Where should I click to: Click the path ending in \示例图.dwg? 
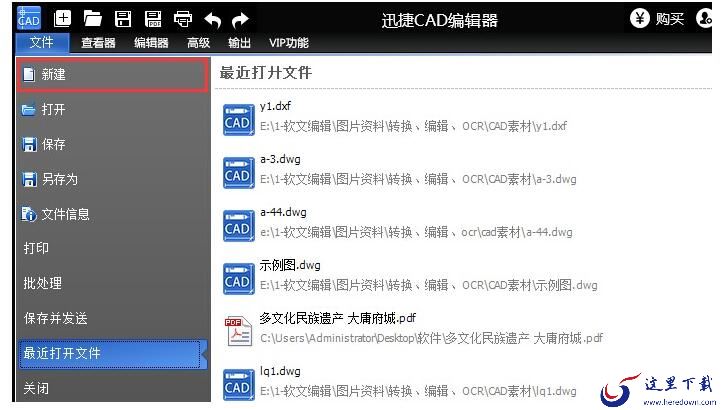point(428,286)
